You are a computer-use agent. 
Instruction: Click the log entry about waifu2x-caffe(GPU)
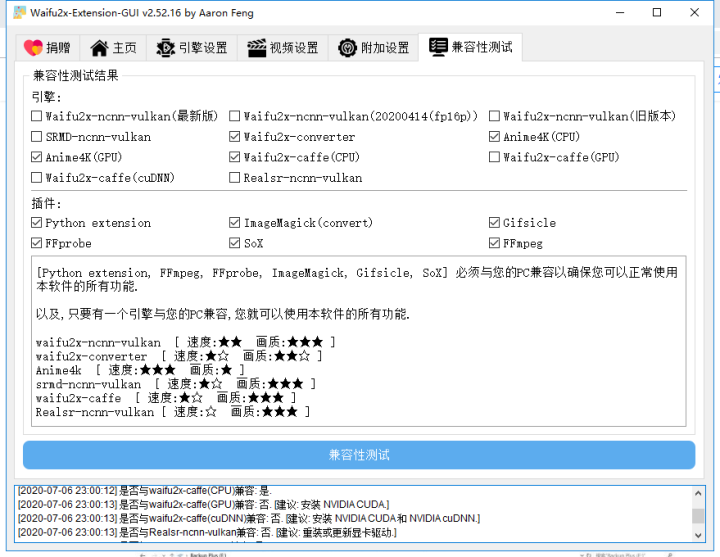[x=203, y=505]
